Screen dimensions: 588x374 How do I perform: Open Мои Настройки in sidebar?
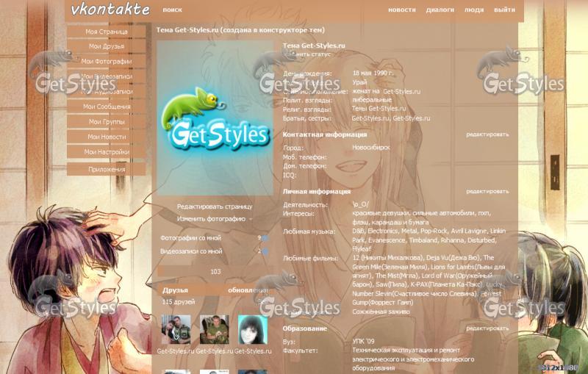click(x=107, y=152)
